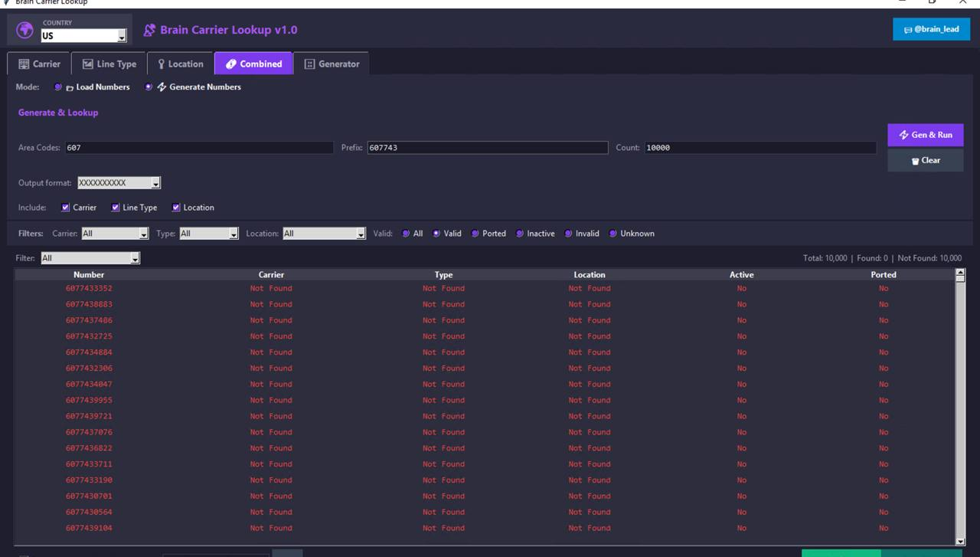980x557 pixels.
Task: Toggle the Location include checkbox
Action: [176, 208]
